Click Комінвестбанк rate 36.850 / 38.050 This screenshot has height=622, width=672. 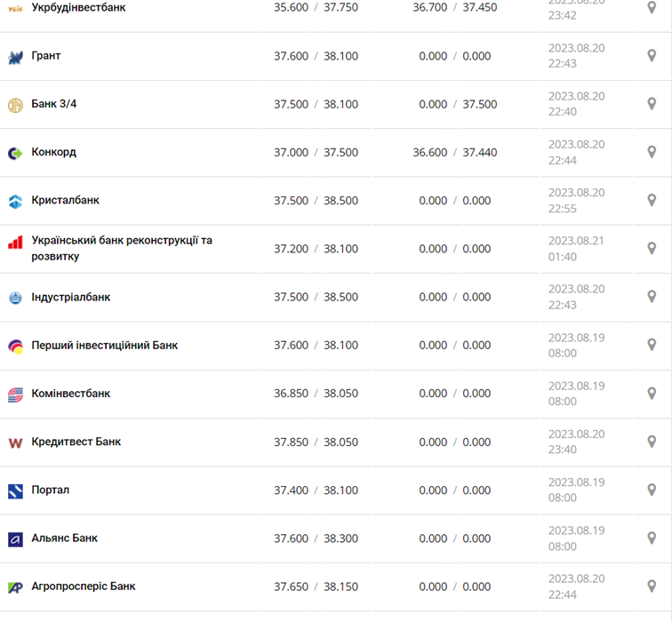(316, 394)
